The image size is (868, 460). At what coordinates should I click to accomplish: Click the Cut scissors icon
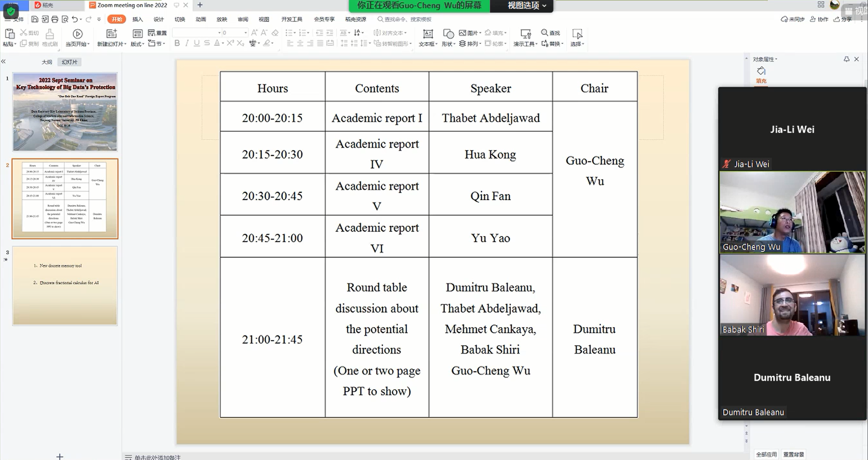tap(23, 33)
